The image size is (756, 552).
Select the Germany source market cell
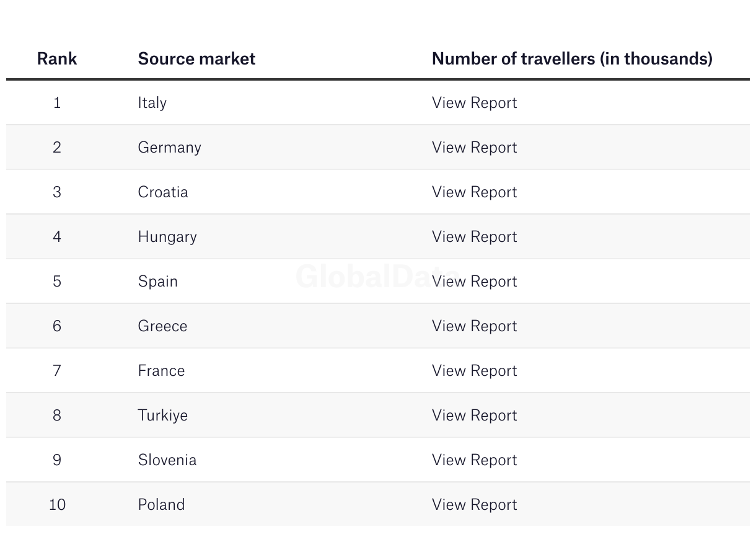tap(169, 148)
